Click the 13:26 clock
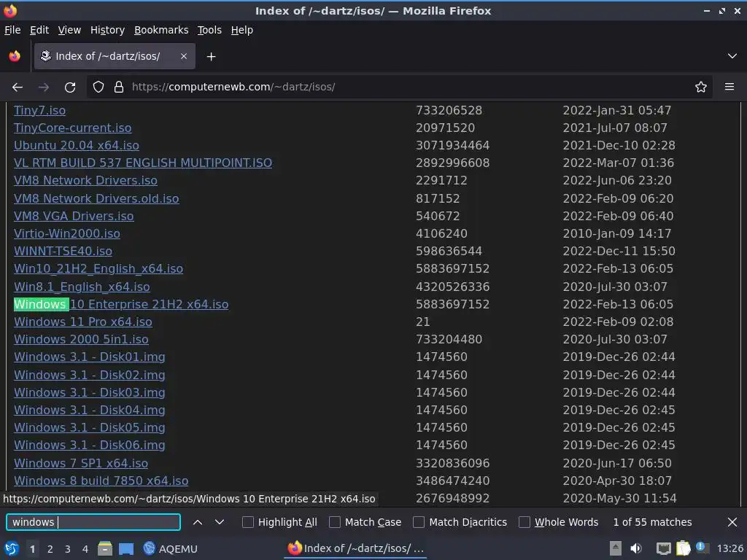Viewport: 747px width, 560px height. point(729,549)
